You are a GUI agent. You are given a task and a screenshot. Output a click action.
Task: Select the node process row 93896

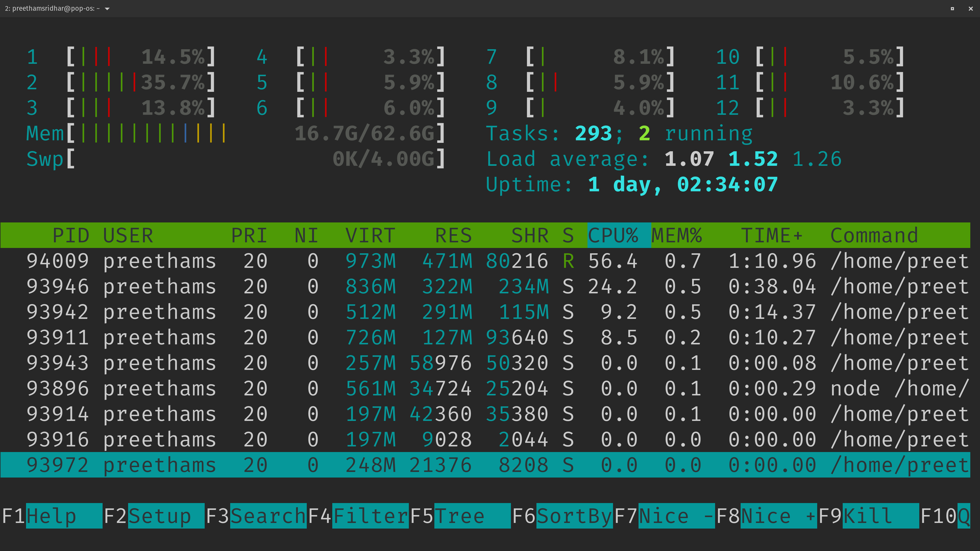[485, 388]
